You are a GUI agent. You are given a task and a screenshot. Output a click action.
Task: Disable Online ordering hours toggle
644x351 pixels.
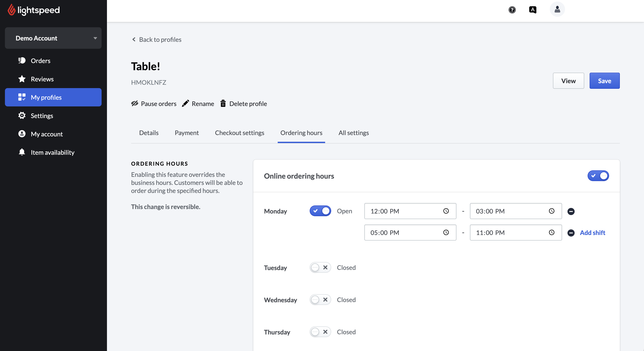(x=598, y=176)
